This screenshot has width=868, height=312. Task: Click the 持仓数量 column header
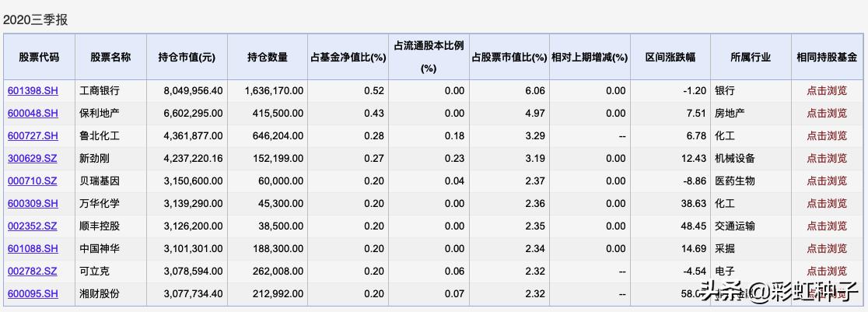coord(268,57)
